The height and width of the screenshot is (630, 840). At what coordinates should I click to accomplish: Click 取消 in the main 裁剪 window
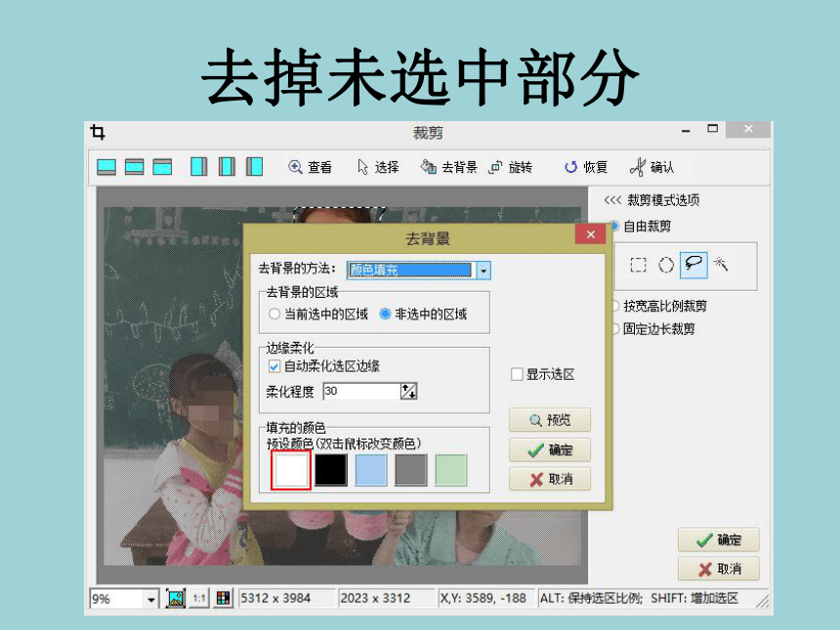click(718, 568)
